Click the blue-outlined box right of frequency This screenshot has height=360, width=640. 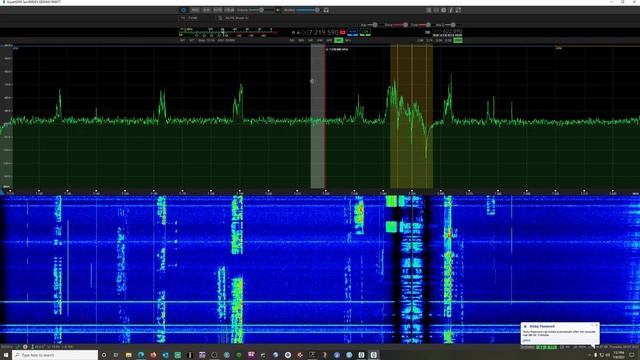click(x=352, y=32)
